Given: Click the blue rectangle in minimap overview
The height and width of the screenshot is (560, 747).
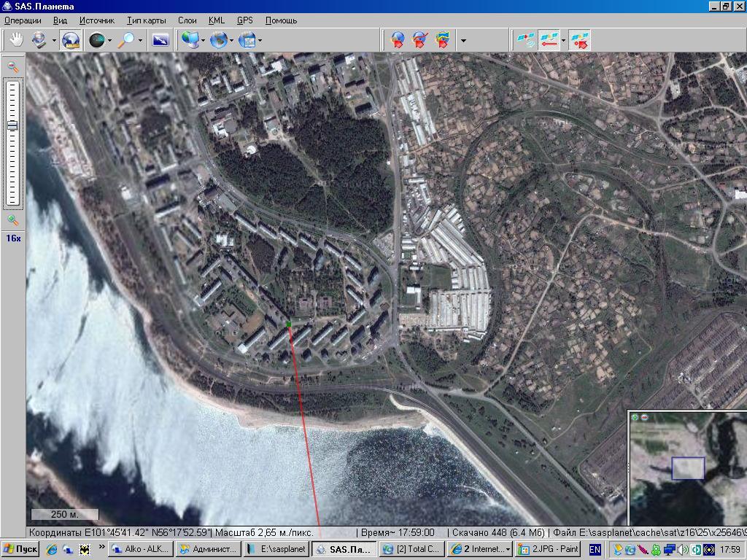Looking at the screenshot, I should 687,468.
